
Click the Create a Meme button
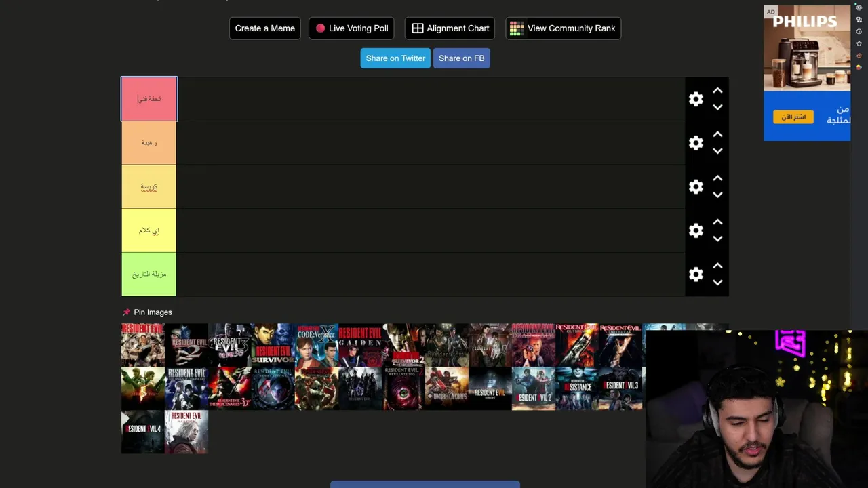coord(264,28)
